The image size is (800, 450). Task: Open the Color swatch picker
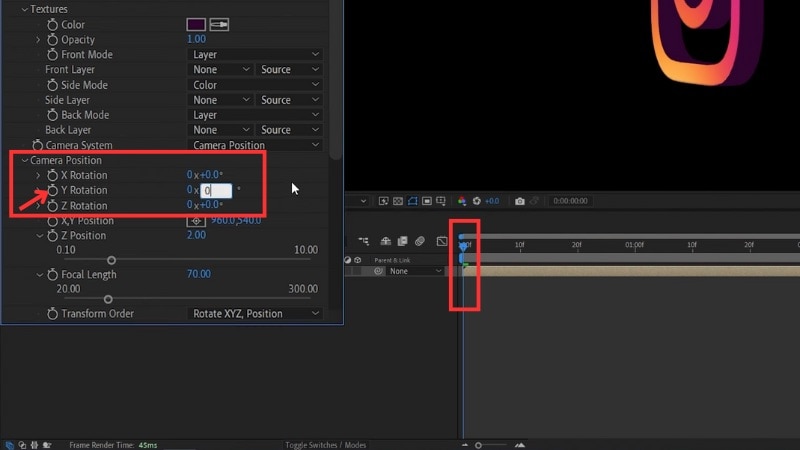point(196,24)
